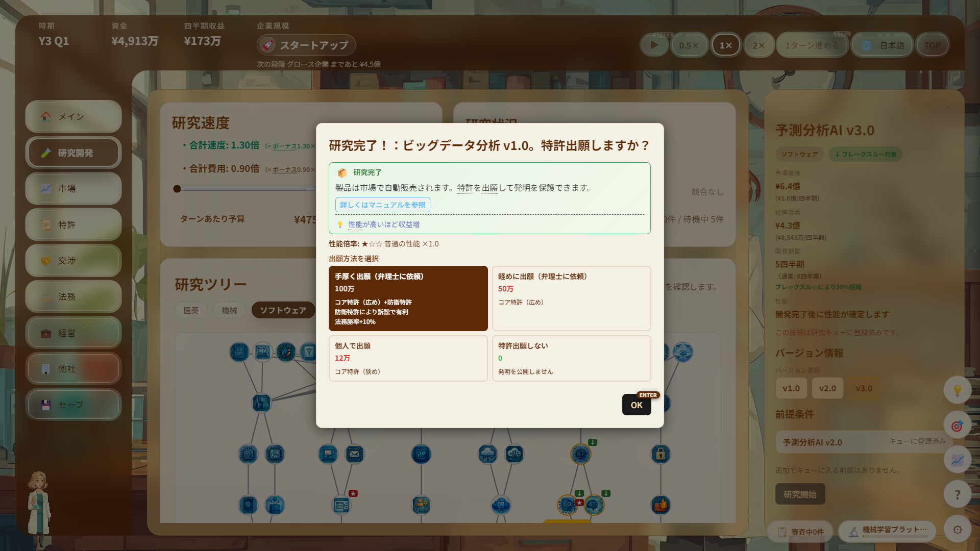980x551 pixels.
Task: Select 特許出願しない to skip patenting
Action: 571,358
